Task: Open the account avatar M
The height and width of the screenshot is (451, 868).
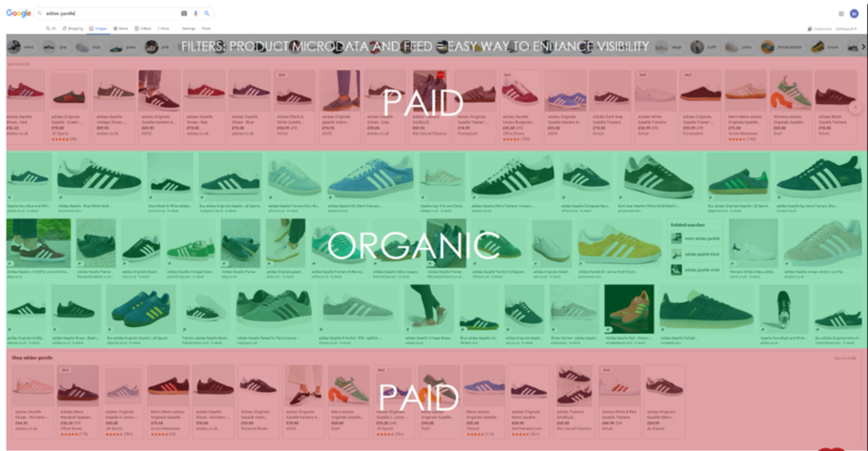Action: (x=854, y=14)
